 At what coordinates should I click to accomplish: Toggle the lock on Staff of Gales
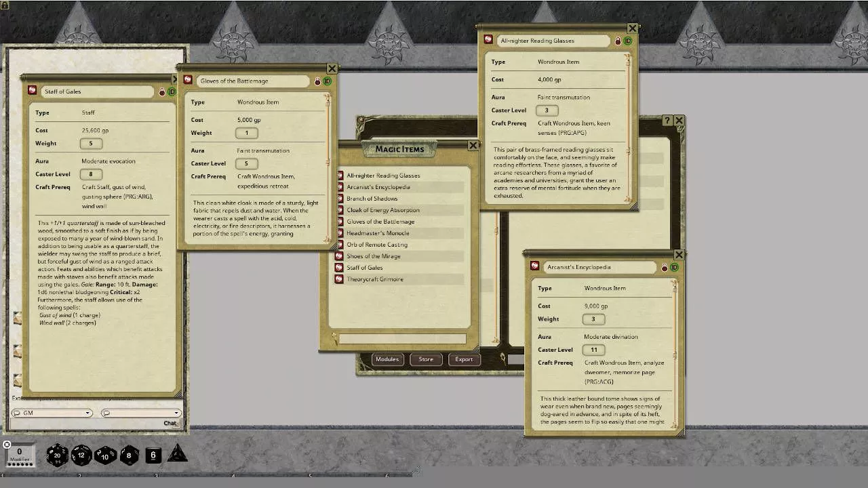tap(162, 92)
